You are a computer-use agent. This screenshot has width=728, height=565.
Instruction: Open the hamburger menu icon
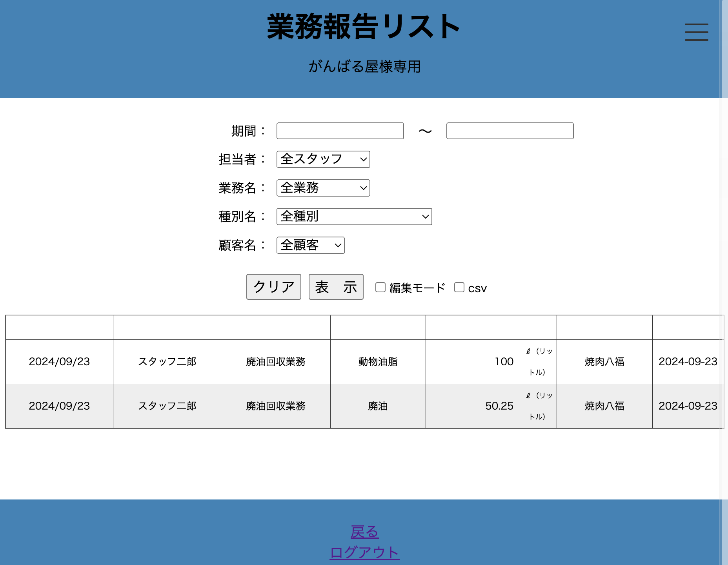coord(696,32)
